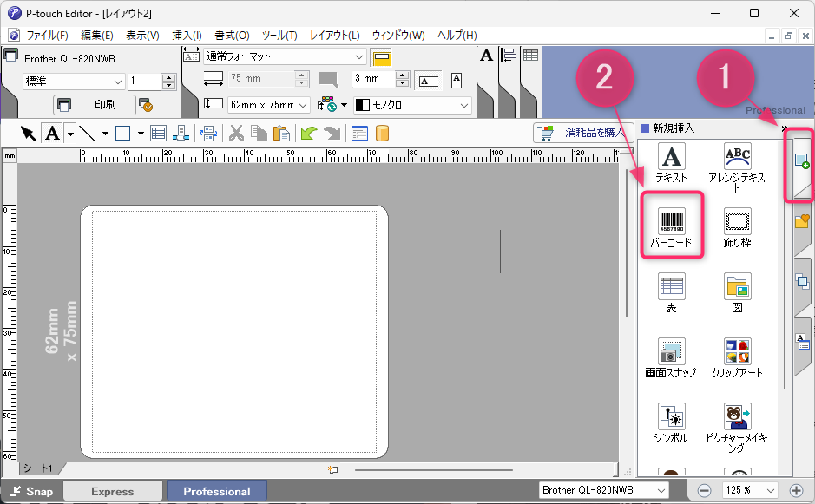This screenshot has height=504, width=815.
Task: Add a decorative frame (飾り枠)
Action: coord(737,227)
